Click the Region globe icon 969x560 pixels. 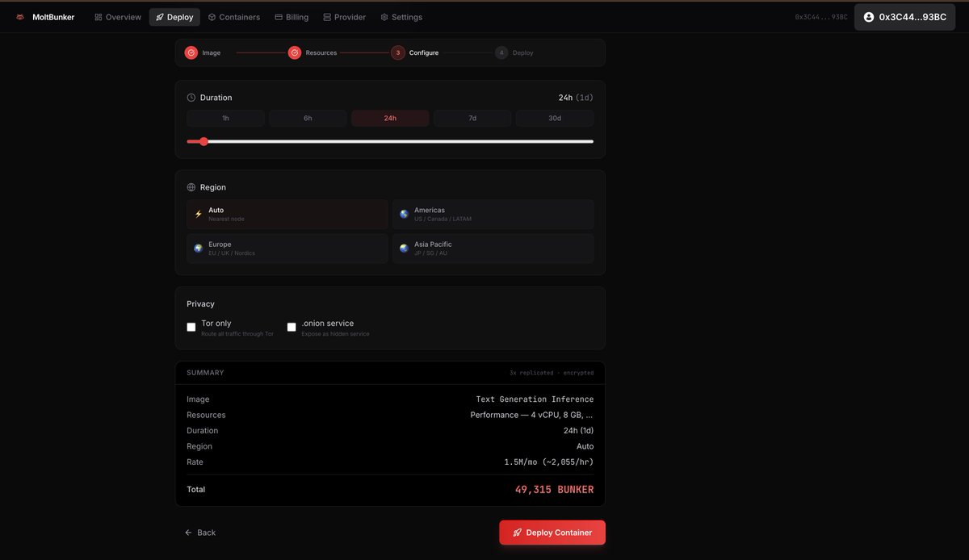pyautogui.click(x=191, y=187)
